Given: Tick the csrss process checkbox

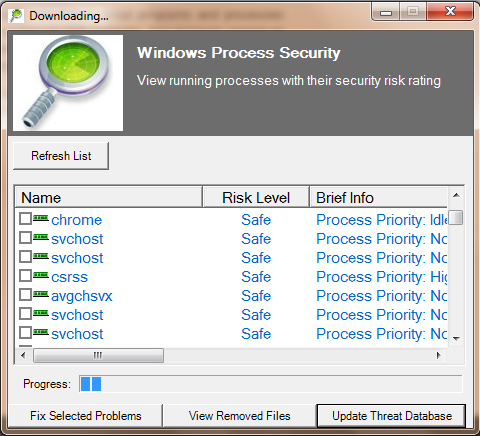Looking at the screenshot, I should click(x=25, y=276).
